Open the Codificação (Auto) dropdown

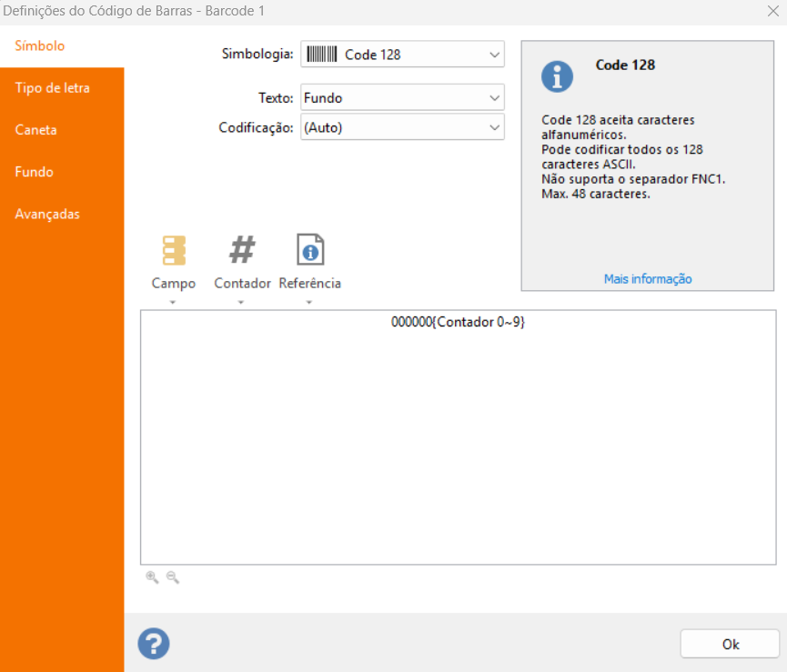click(402, 127)
